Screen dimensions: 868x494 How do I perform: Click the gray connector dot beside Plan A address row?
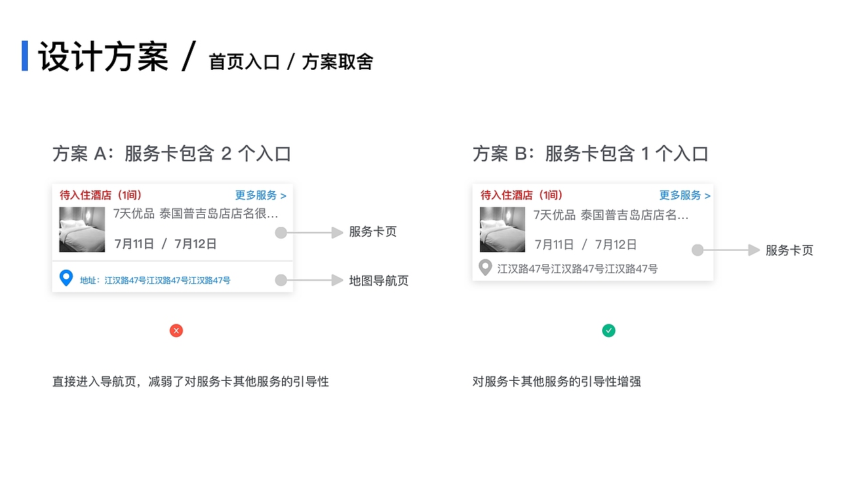(281, 280)
